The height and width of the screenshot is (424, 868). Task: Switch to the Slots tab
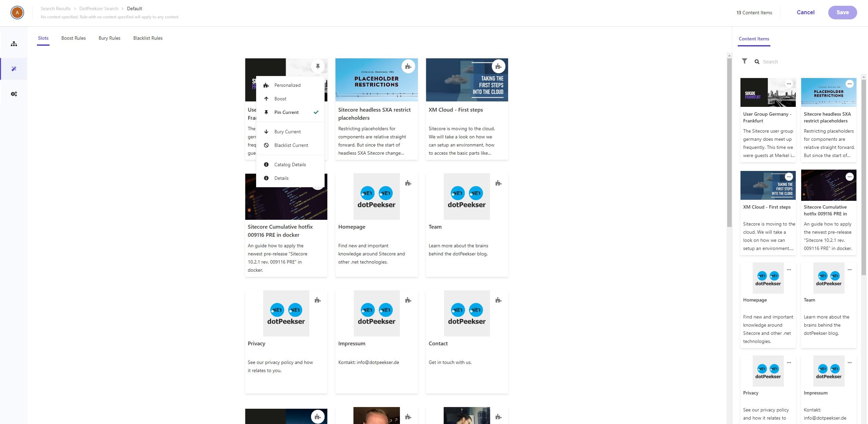(x=43, y=38)
